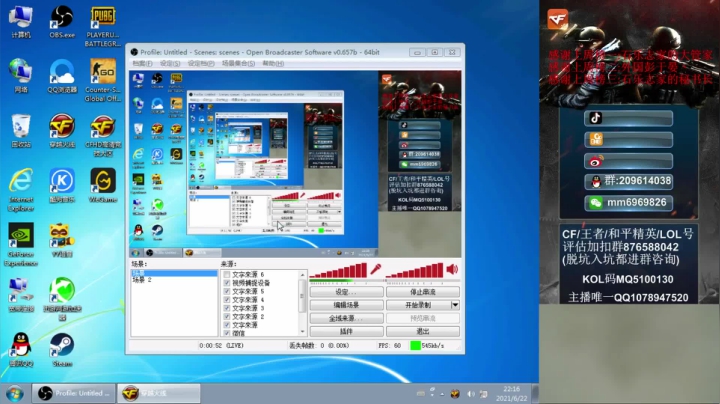This screenshot has width=720, height=404.
Task: Select the blue K music player shortcut
Action: coord(62,185)
